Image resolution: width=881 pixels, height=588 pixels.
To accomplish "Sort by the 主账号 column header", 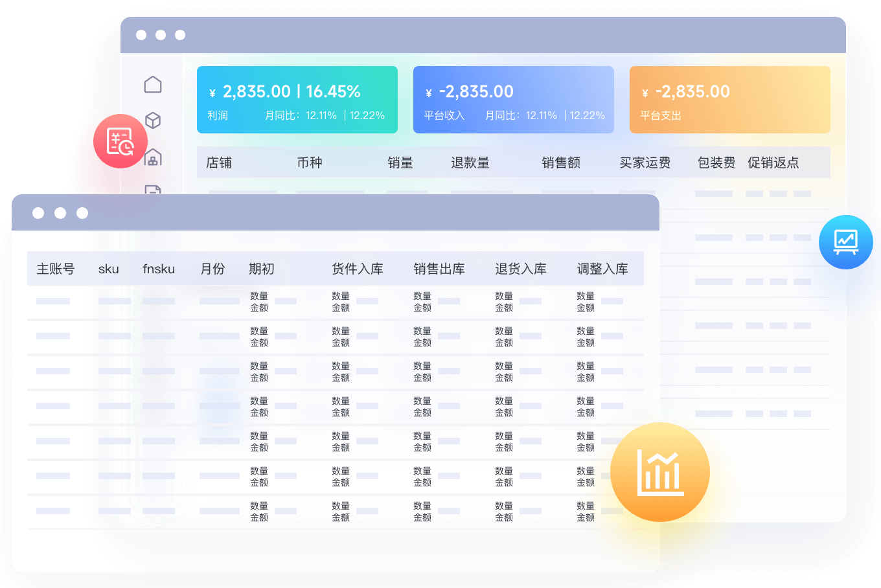I will pyautogui.click(x=56, y=269).
